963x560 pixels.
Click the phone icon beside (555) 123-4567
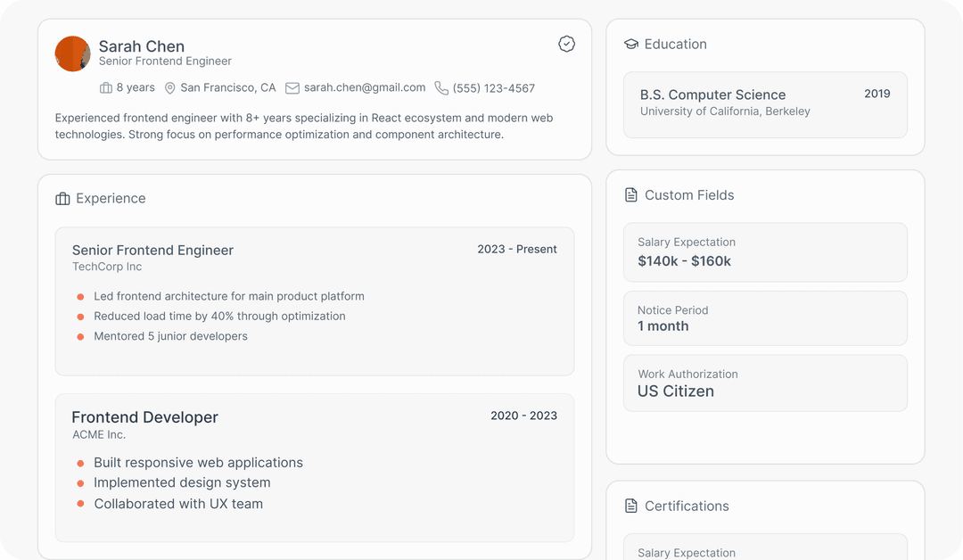click(x=441, y=88)
